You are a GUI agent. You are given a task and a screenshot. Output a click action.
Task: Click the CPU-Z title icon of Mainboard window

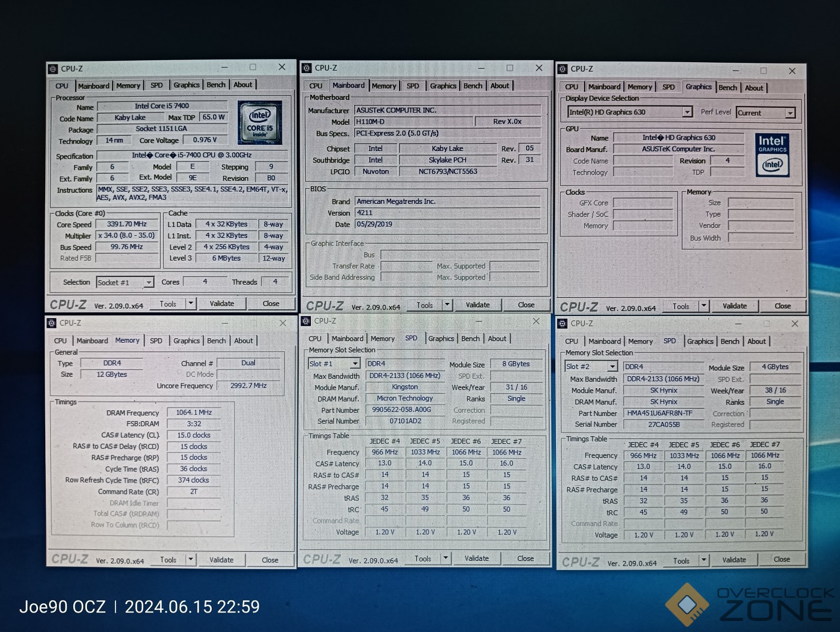307,68
